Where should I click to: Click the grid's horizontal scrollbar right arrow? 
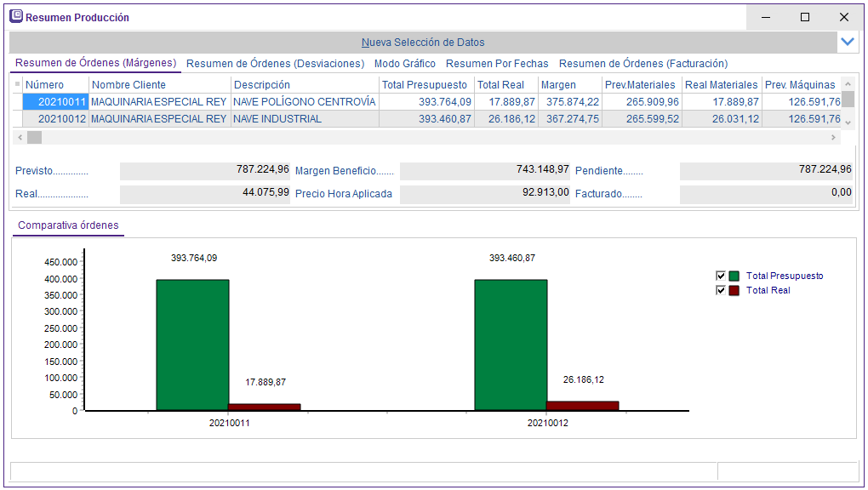[x=834, y=137]
